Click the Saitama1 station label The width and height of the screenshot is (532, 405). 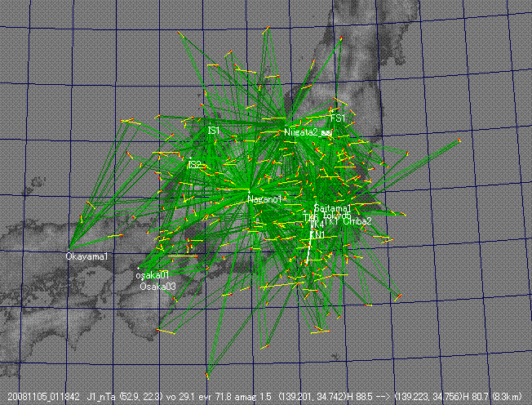332,208
